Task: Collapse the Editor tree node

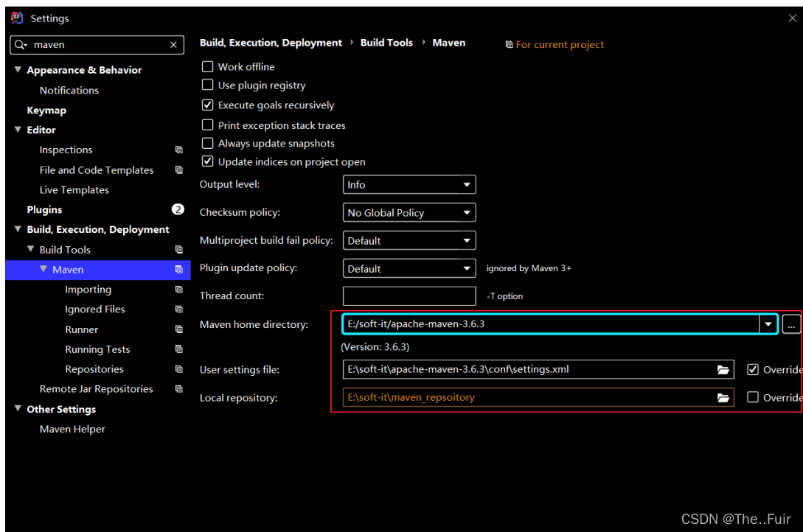Action: point(18,130)
